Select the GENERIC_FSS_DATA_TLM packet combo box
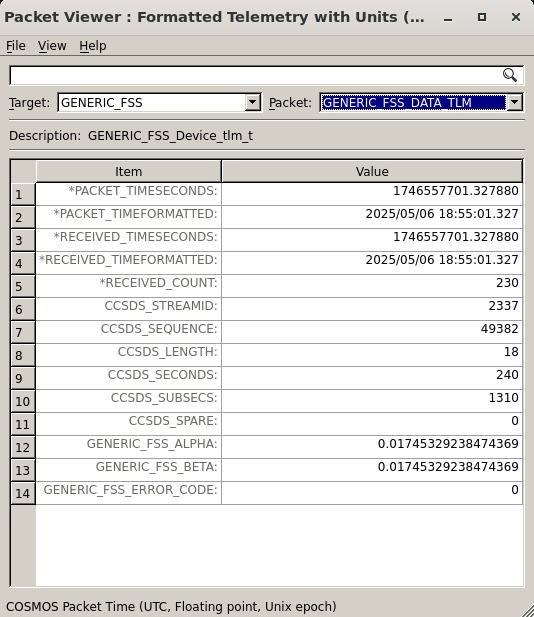Viewport: 534px width, 617px height. pos(421,103)
